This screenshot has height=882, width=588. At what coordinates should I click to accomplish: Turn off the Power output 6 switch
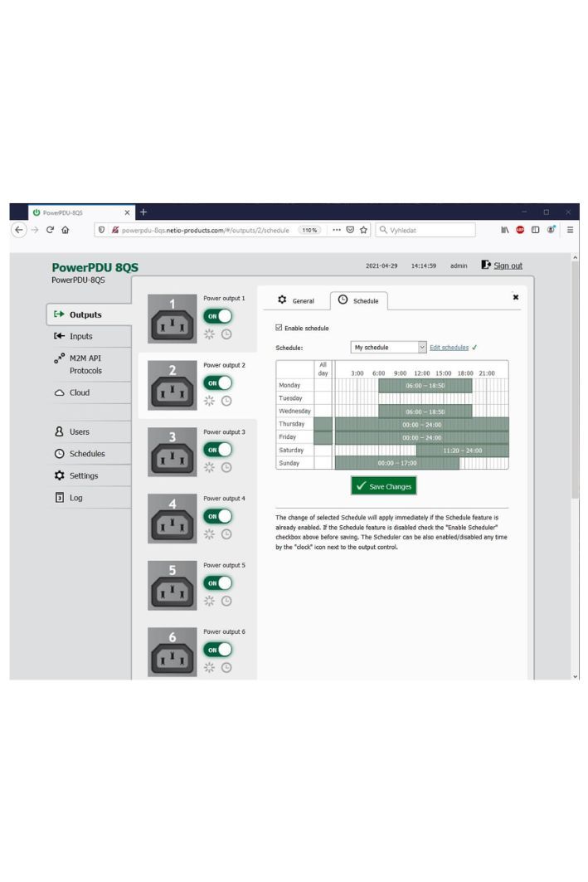(x=217, y=649)
